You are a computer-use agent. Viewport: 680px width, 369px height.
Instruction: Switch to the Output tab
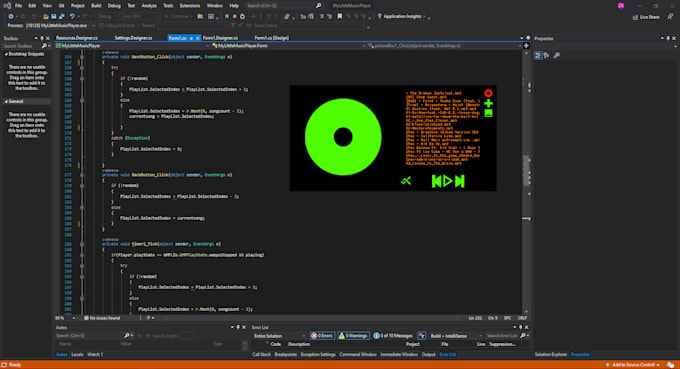point(428,355)
